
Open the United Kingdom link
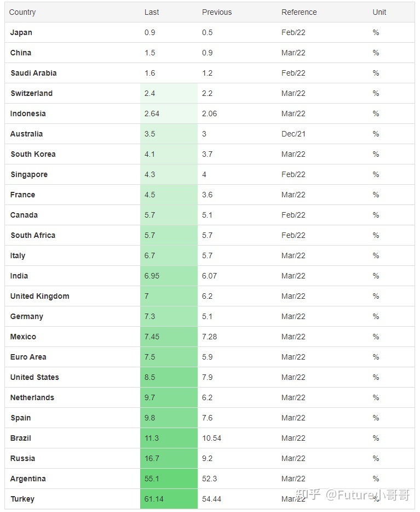click(x=40, y=296)
